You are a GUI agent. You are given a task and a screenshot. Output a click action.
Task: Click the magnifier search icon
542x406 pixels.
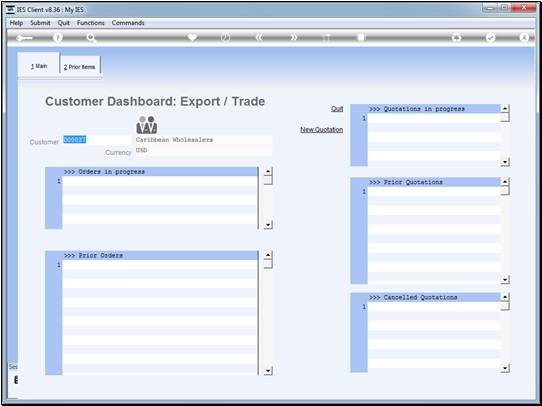(91, 38)
